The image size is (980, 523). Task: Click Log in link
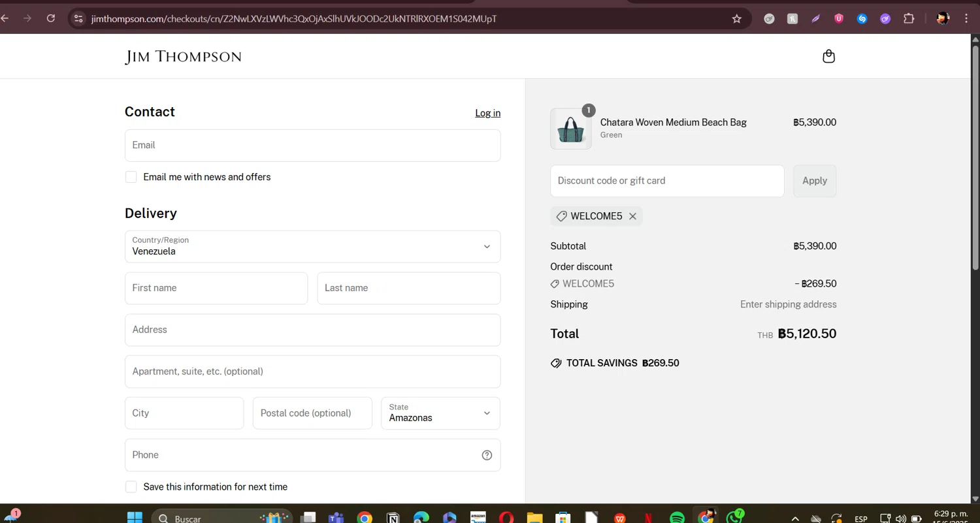coord(487,113)
